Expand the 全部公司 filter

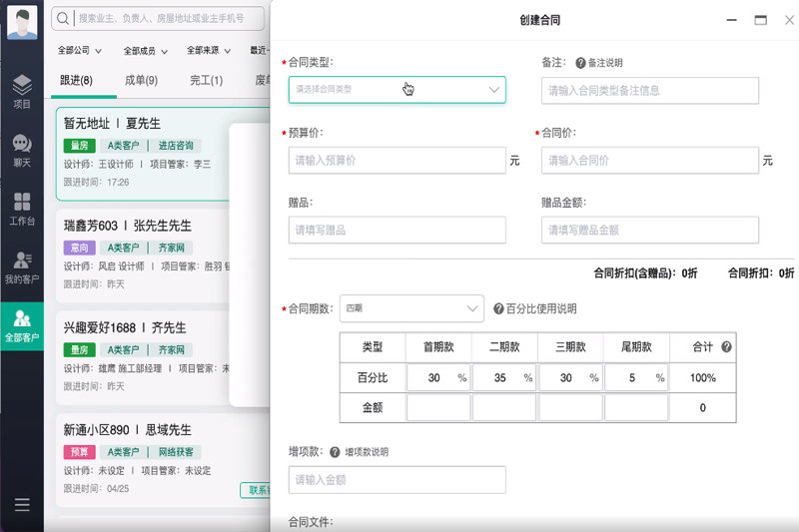[x=80, y=50]
